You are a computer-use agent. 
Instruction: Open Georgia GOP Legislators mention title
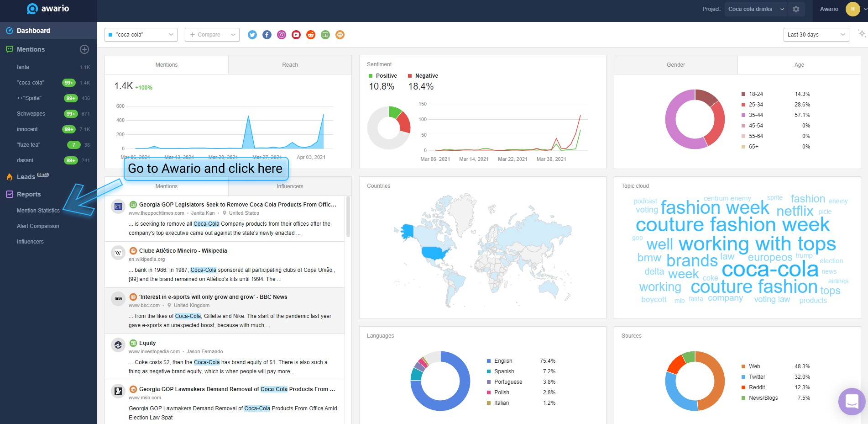pos(237,205)
